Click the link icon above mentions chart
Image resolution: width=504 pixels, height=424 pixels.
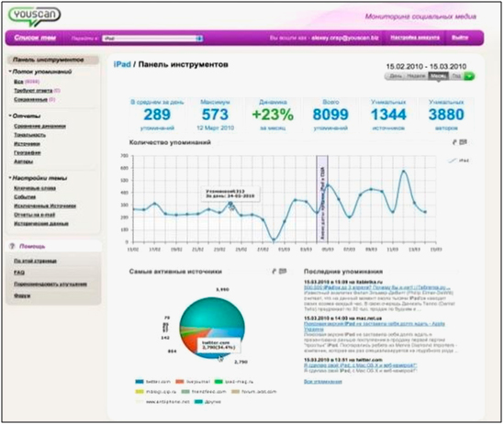pyautogui.click(x=454, y=142)
